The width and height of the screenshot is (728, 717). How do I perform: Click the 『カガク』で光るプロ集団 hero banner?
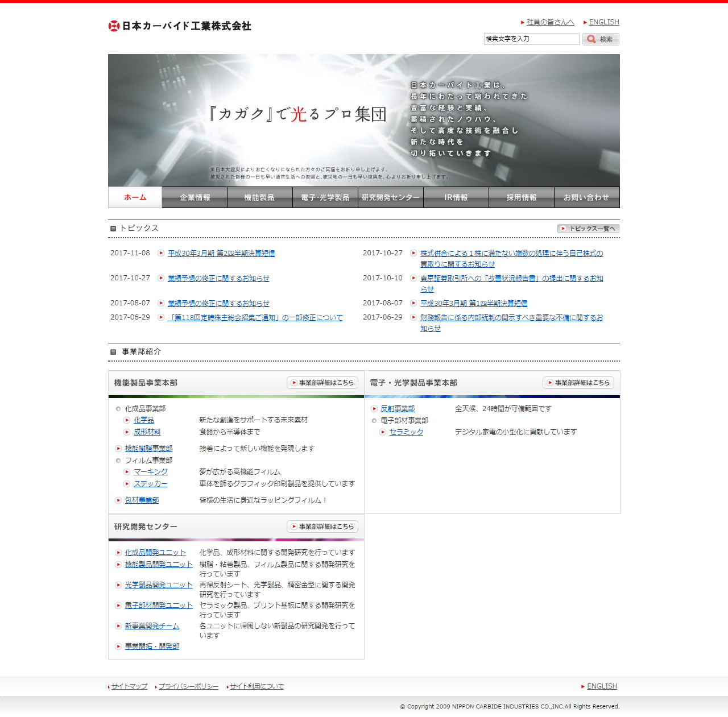364,120
